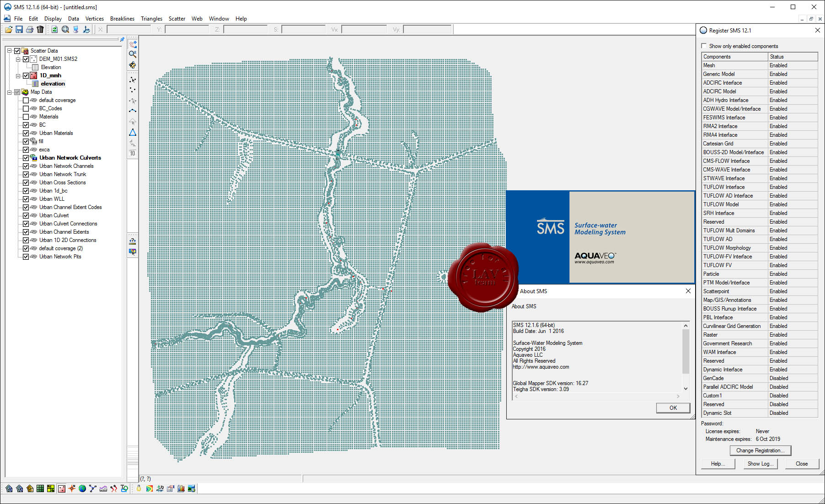Click the Save floppy disk icon
This screenshot has width=825, height=504.
pos(19,29)
